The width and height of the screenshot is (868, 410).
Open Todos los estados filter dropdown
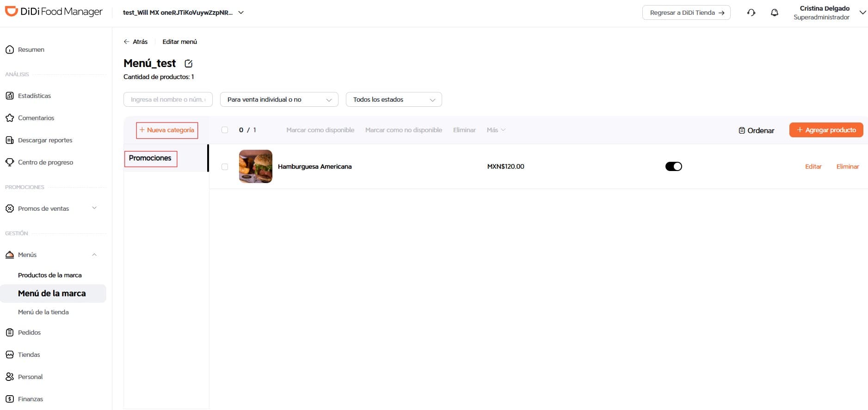pos(394,99)
